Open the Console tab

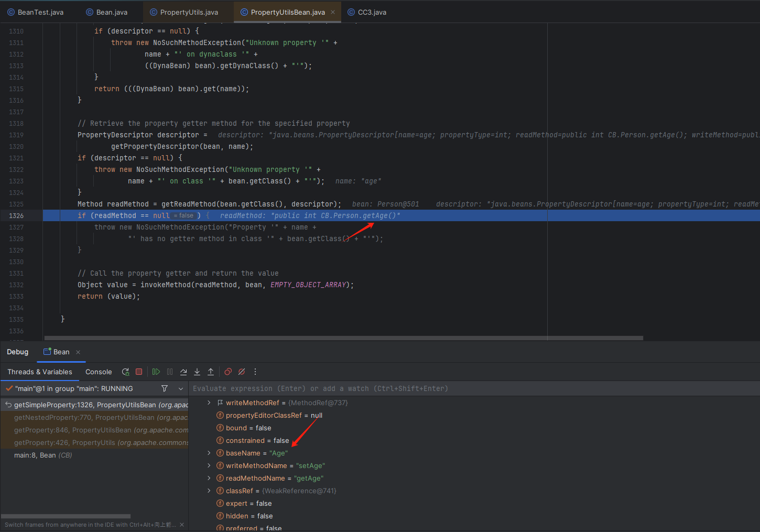pyautogui.click(x=99, y=372)
